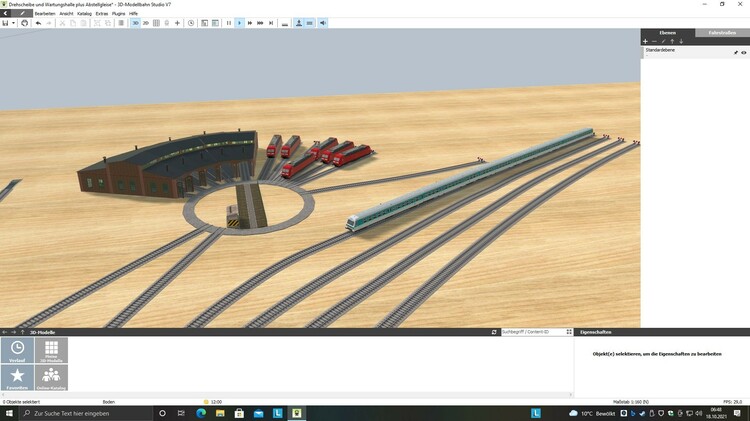Toggle the lamp lighting icon
This screenshot has width=750, height=421.
coord(167,23)
